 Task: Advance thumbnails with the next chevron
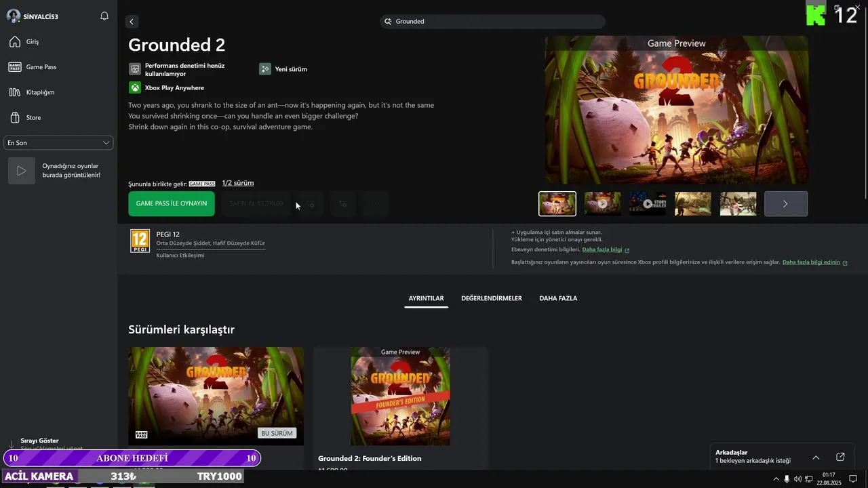pos(786,203)
